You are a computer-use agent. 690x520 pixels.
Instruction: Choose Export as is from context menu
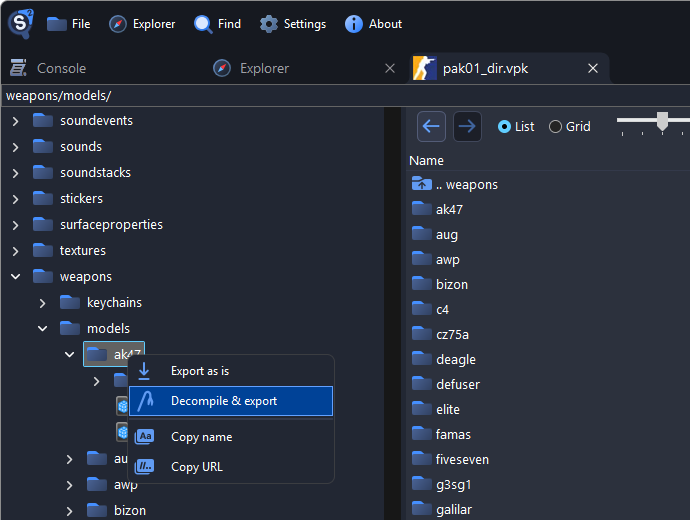coord(231,371)
